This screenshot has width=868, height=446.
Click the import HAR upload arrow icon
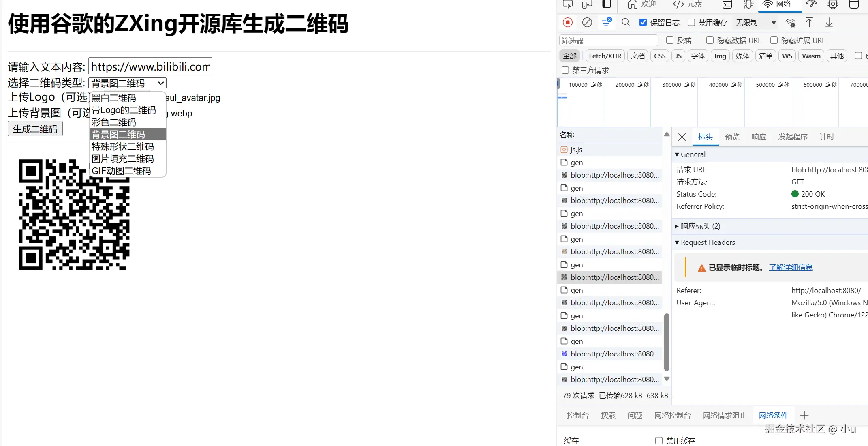[x=809, y=22]
